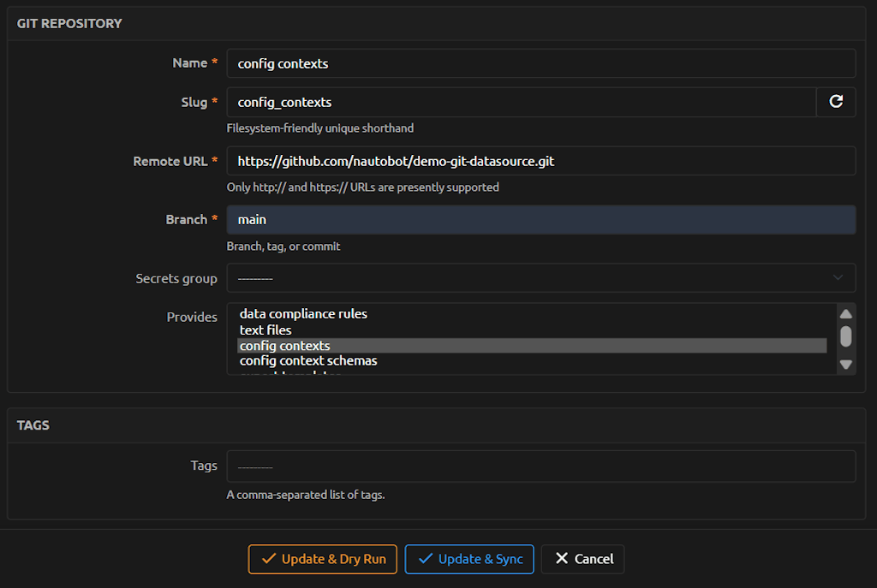The width and height of the screenshot is (877, 588).
Task: Select "text files" in Provides list
Action: 265,330
